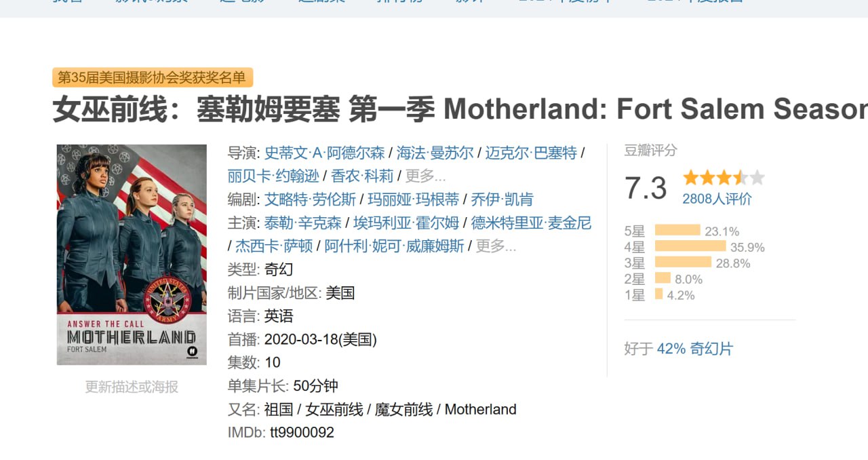This screenshot has height=460, width=868.
Task: Click the 5星 rating bar
Action: (677, 231)
